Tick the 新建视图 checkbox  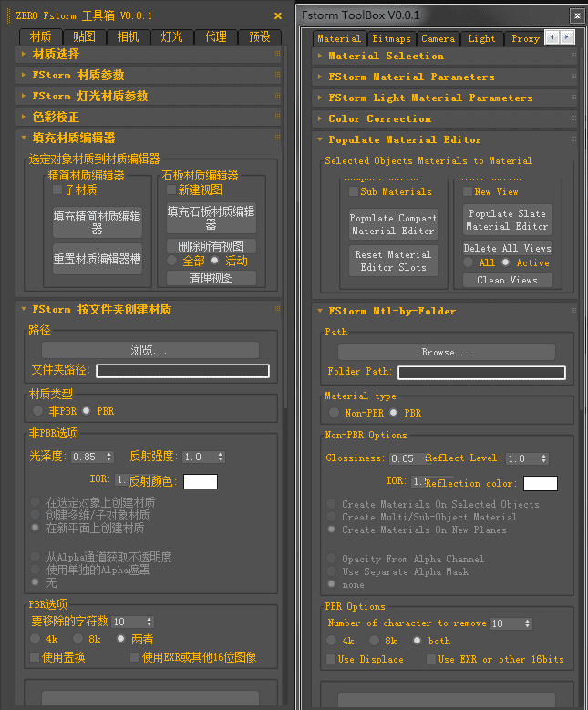pos(171,190)
